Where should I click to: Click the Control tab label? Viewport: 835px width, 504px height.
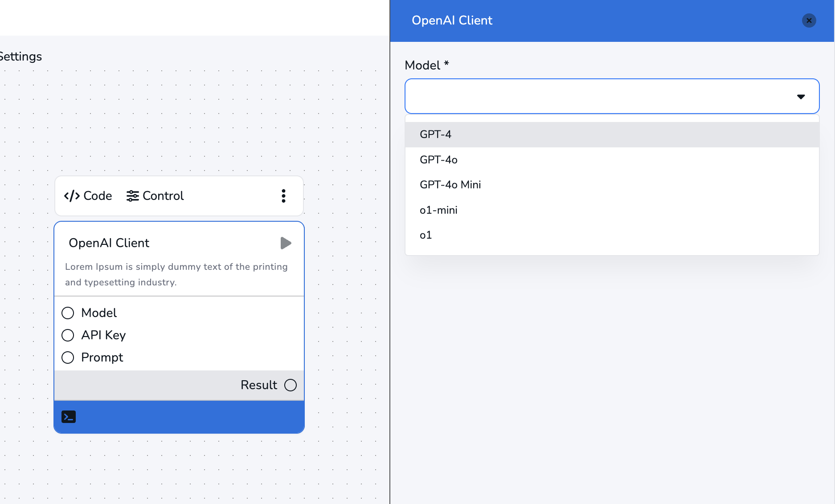point(163,196)
